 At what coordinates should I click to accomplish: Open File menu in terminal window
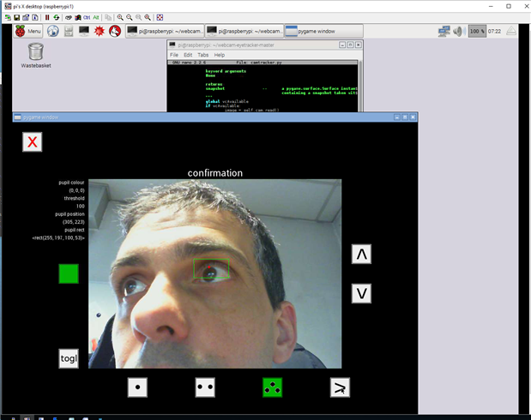174,55
